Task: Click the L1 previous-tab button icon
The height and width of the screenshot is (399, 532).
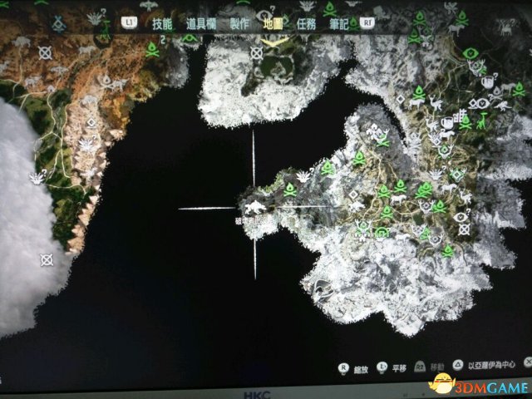Action: click(x=130, y=22)
